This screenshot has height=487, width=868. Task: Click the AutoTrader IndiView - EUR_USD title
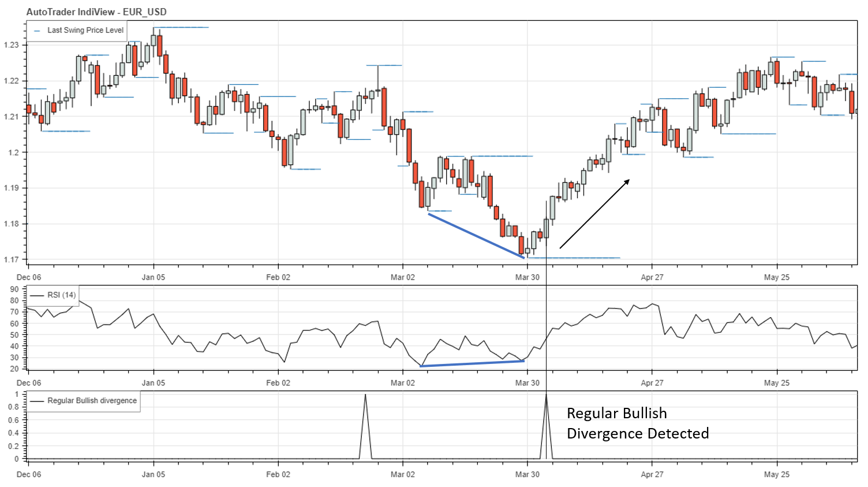click(x=96, y=12)
